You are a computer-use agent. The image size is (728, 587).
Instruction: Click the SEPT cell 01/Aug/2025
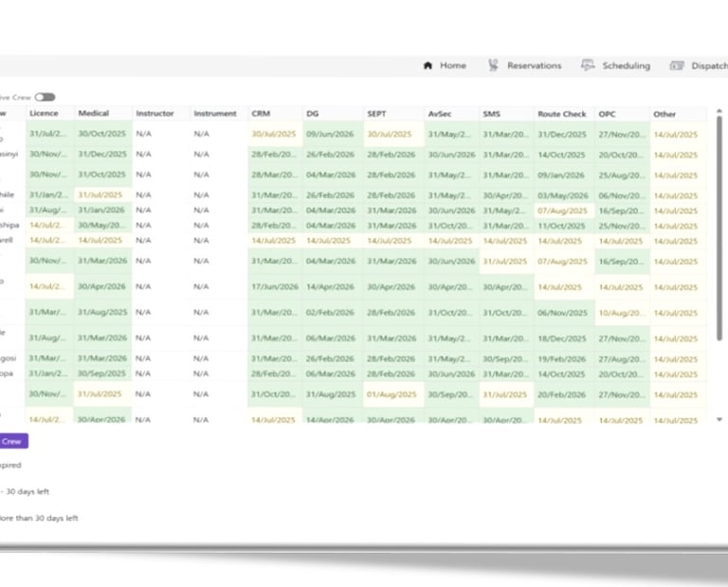(x=391, y=394)
